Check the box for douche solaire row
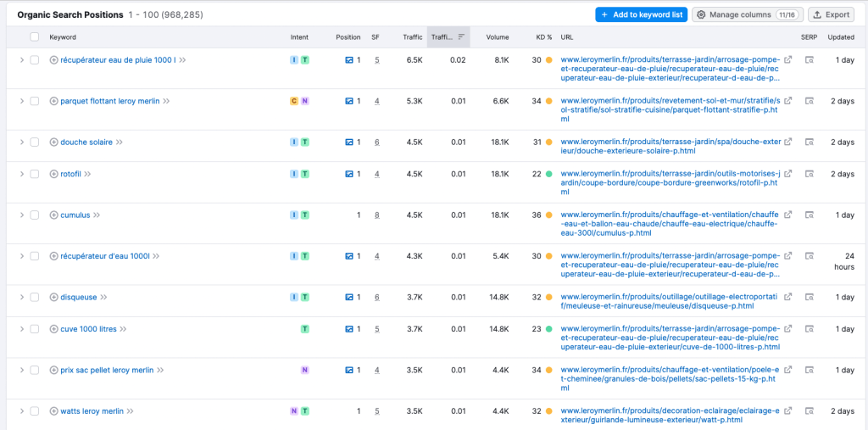This screenshot has height=430, width=868. [x=35, y=142]
